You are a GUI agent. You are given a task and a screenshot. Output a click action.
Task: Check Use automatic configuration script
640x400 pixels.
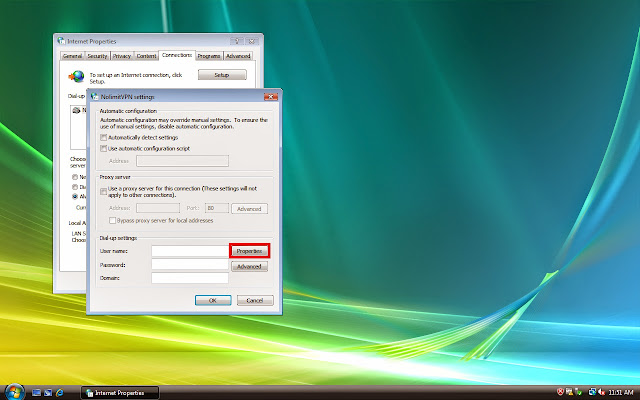point(104,149)
